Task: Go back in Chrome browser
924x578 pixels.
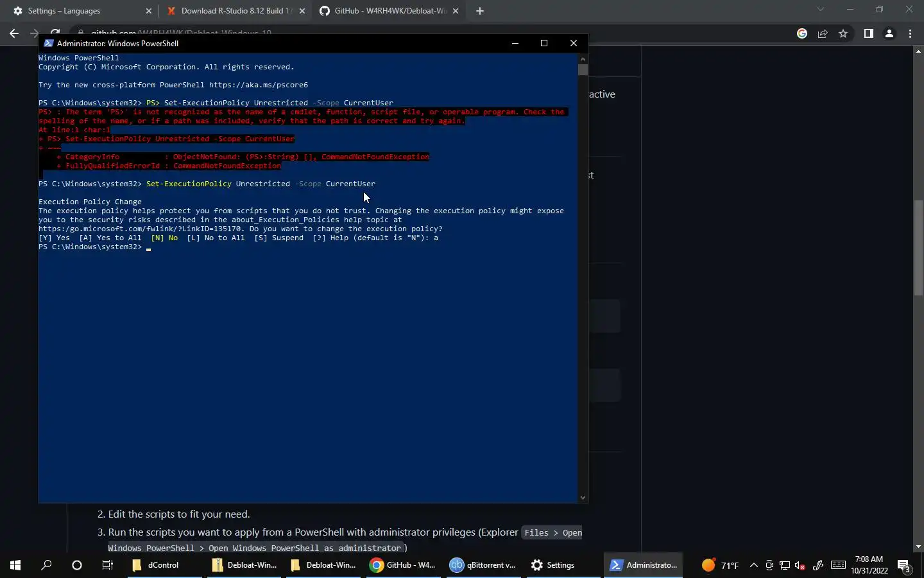Action: 14,33
